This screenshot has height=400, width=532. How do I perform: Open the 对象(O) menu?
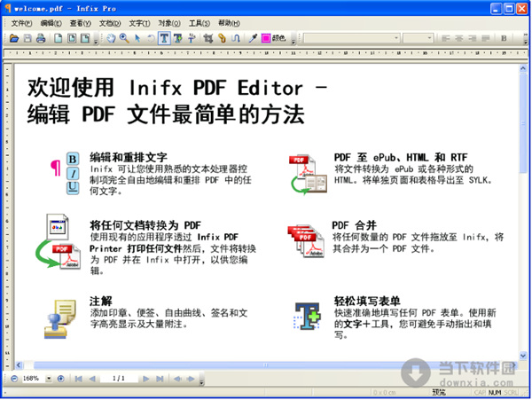(169, 23)
